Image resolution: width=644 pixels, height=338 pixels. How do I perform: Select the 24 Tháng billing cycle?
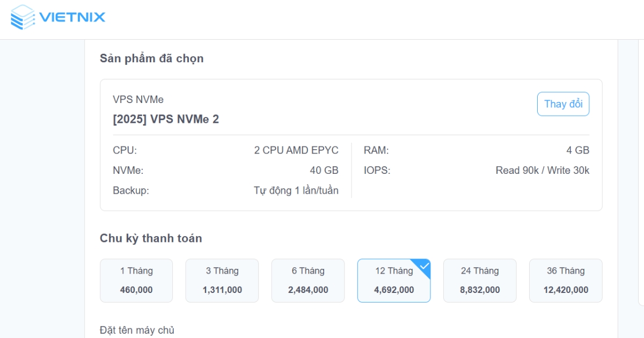[479, 280]
